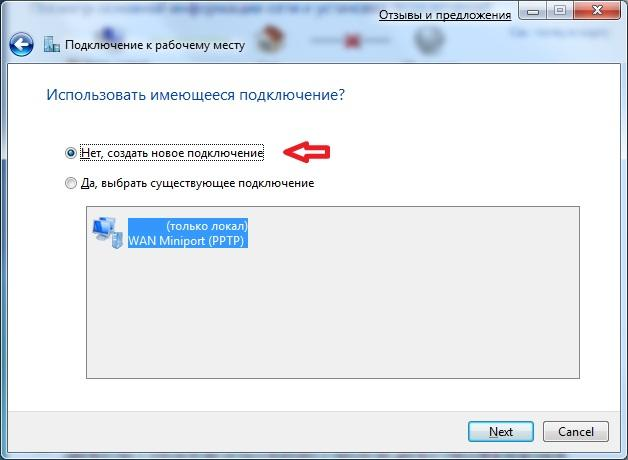This screenshot has height=460, width=628.
Task: Select the WAN Miniport (PPTP) text line
Action: coord(186,241)
